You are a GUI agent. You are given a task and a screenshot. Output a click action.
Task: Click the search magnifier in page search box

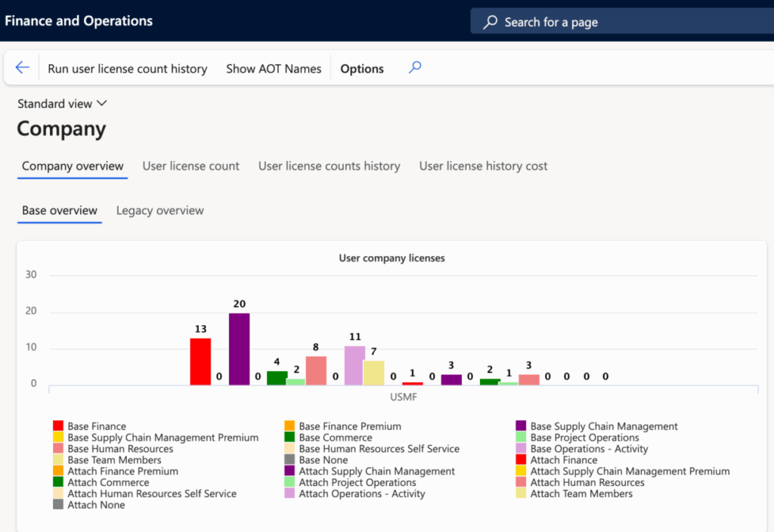pyautogui.click(x=491, y=22)
